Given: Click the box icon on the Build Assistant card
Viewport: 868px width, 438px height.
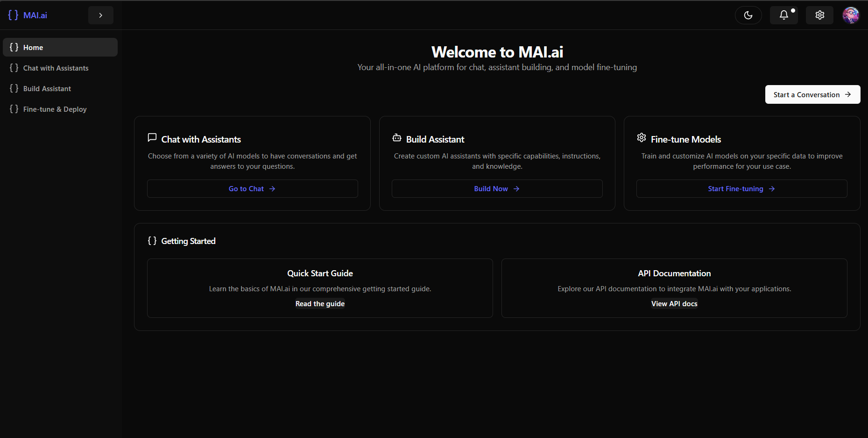Looking at the screenshot, I should (x=396, y=137).
